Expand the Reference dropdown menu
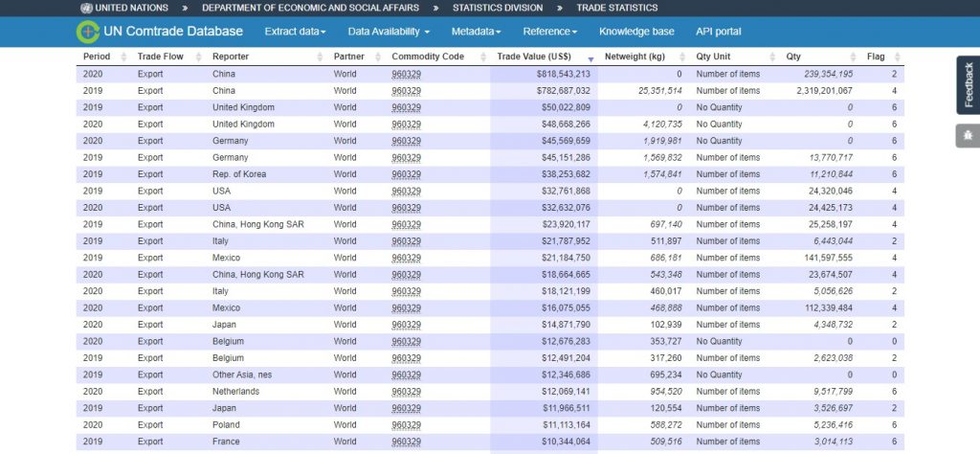 pyautogui.click(x=550, y=32)
